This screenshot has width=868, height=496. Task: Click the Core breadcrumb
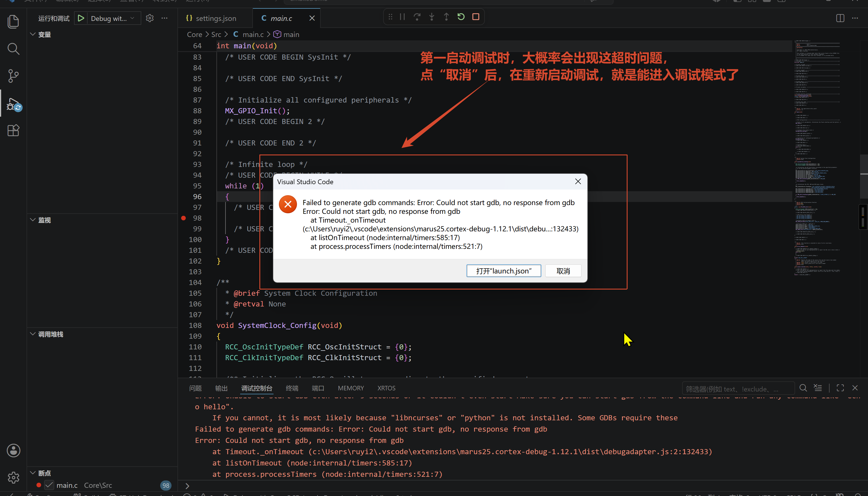[194, 34]
